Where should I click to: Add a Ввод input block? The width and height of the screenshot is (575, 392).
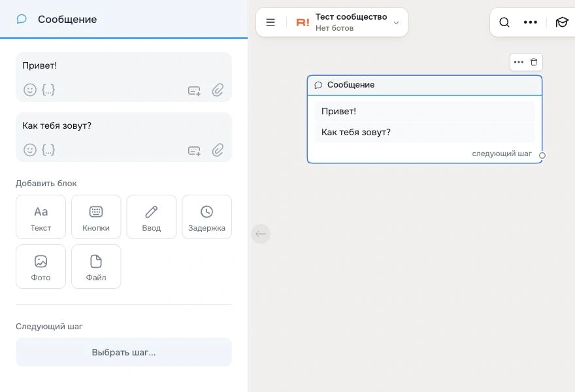152,217
